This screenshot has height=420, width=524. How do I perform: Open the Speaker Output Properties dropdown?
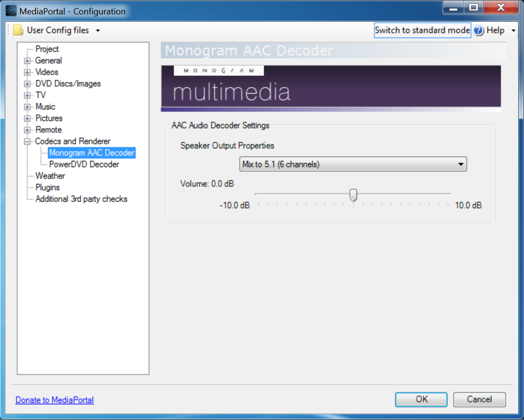(x=353, y=164)
